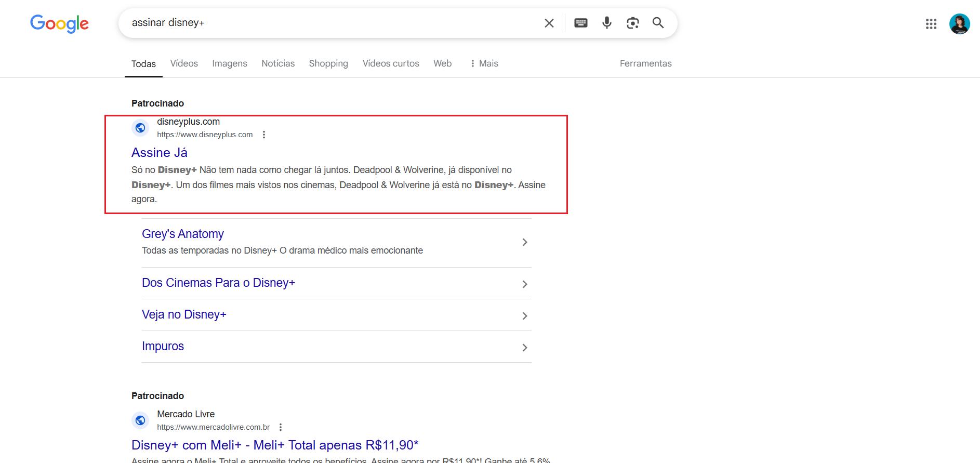980x463 pixels.
Task: Click the disneyplus.com globe favicon
Action: pyautogui.click(x=140, y=128)
